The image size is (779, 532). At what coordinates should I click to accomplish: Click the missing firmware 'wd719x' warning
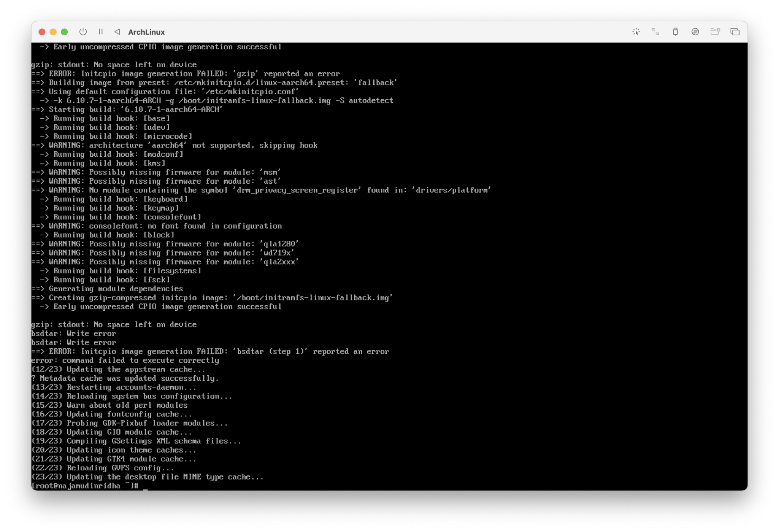coord(163,253)
